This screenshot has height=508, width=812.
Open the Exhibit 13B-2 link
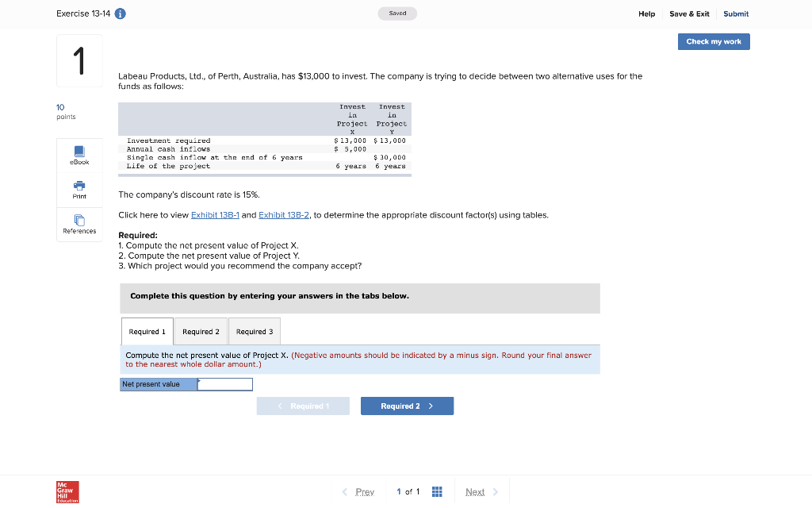[x=283, y=214]
